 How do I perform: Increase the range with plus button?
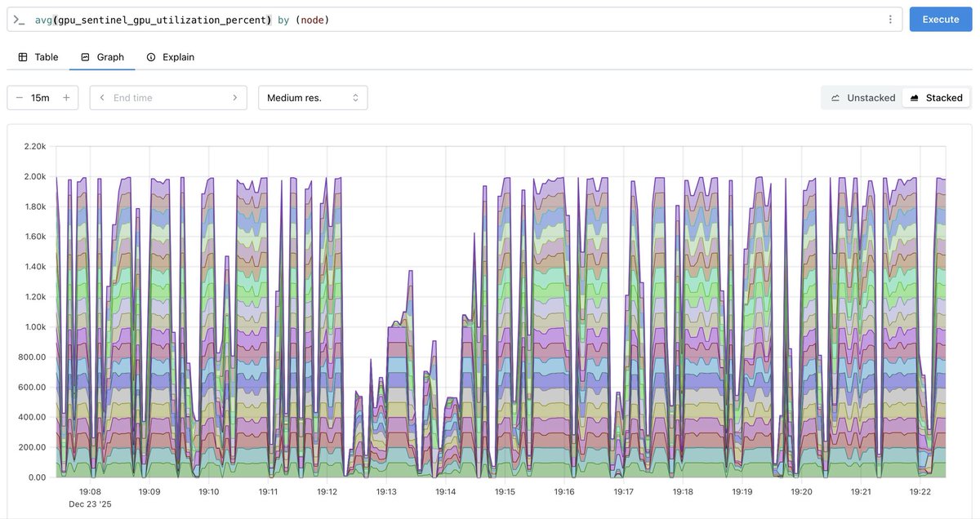click(66, 98)
